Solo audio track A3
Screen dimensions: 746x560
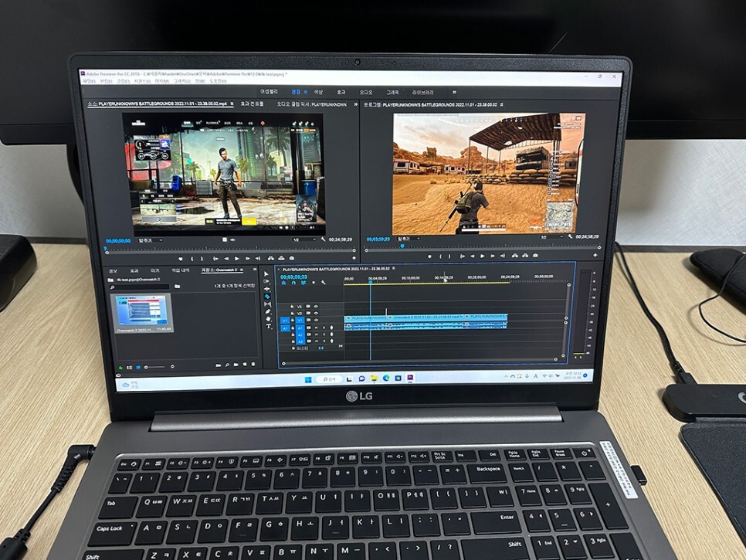(325, 341)
